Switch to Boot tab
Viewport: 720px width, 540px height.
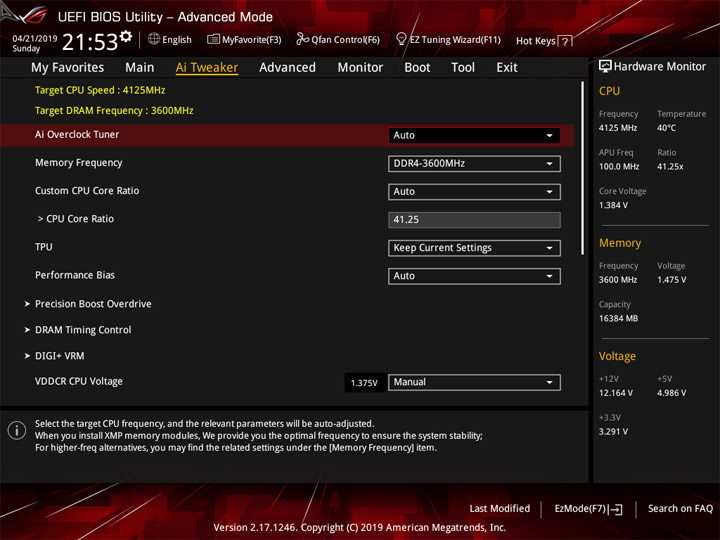point(417,68)
